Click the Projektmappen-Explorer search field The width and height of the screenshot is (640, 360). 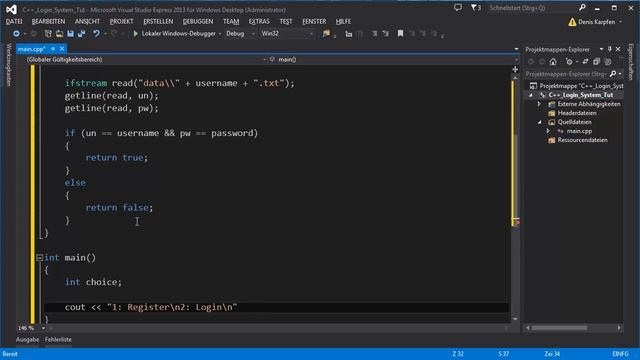tap(566, 74)
